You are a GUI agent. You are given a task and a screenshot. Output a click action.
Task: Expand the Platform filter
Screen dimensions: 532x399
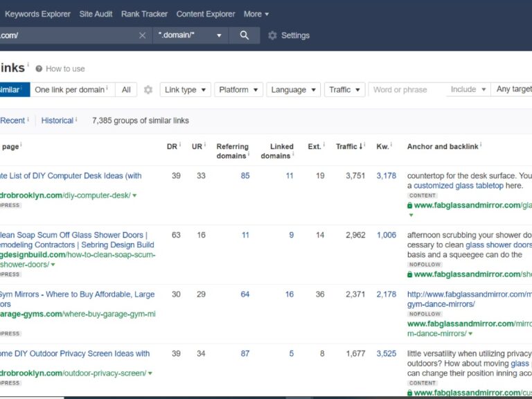pyautogui.click(x=238, y=89)
